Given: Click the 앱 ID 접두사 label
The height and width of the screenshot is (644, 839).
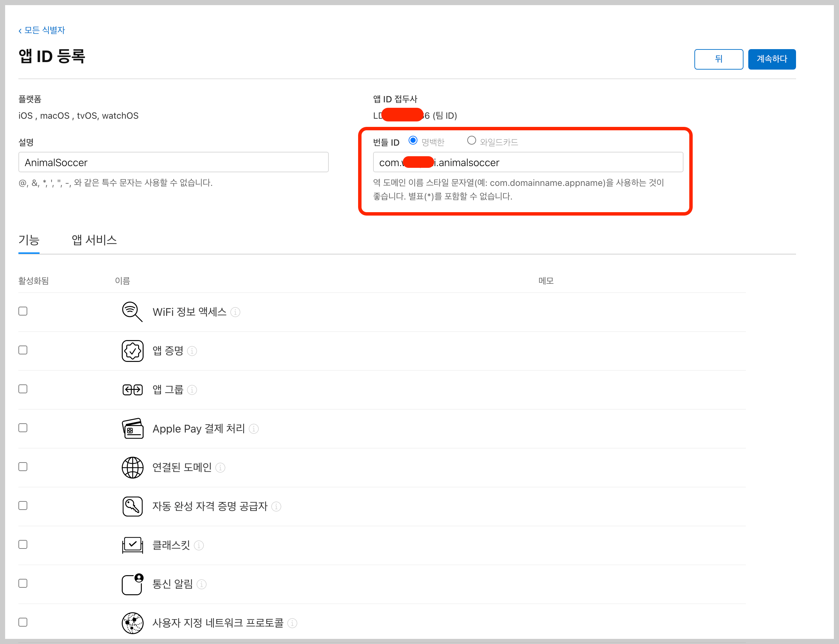Looking at the screenshot, I should pyautogui.click(x=395, y=99).
